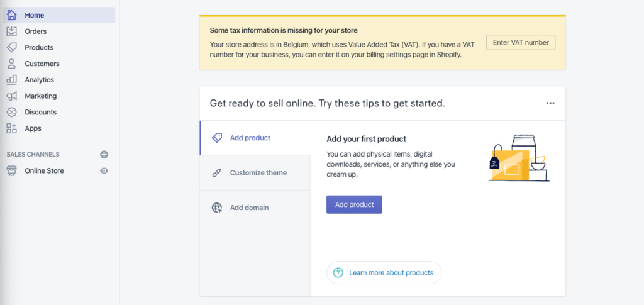This screenshot has width=644, height=305.
Task: Click the product boxes illustration
Action: (519, 158)
